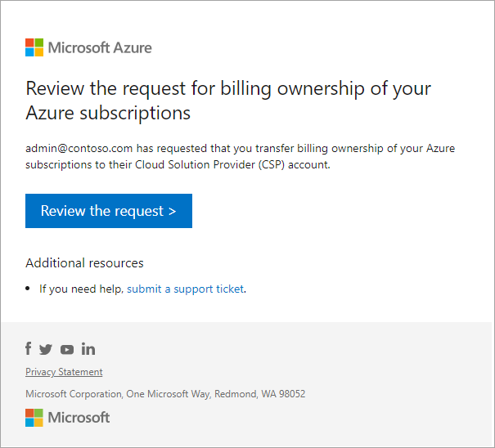
Task: Open the Privacy Statement link
Action: pyautogui.click(x=64, y=372)
